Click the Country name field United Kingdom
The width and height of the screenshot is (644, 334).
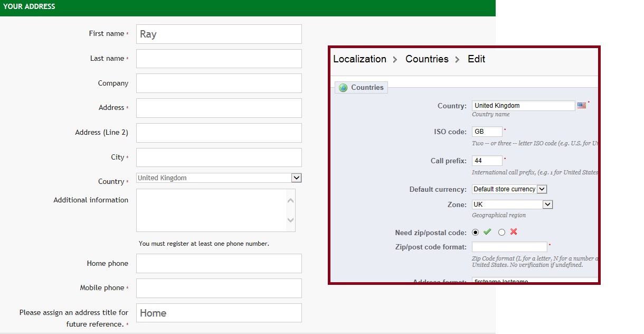pyautogui.click(x=523, y=106)
